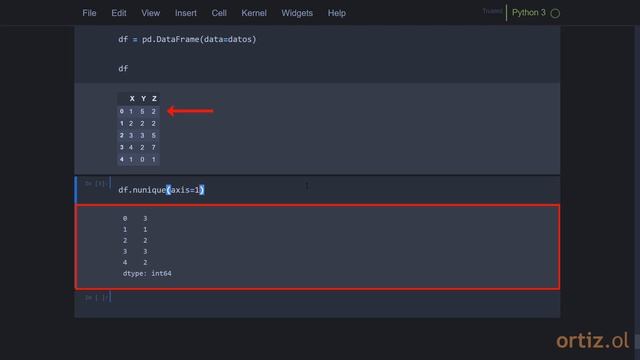This screenshot has height=360, width=640.
Task: Click the Y value 0 in row 4
Action: [x=142, y=160]
